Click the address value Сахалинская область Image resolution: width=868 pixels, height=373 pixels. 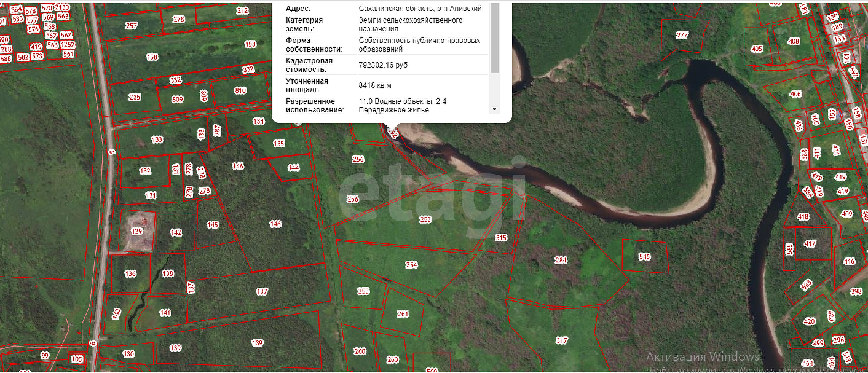pos(420,9)
